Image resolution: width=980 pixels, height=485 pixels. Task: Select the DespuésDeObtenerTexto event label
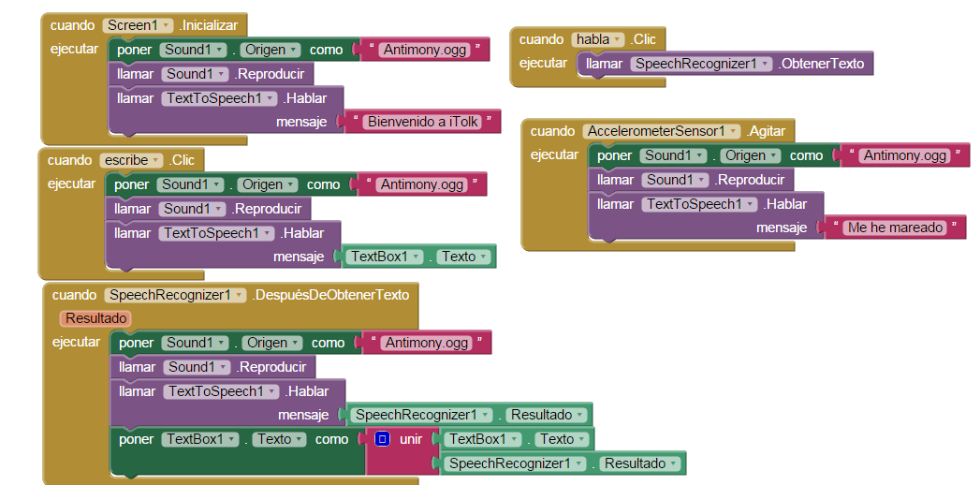pyautogui.click(x=330, y=295)
